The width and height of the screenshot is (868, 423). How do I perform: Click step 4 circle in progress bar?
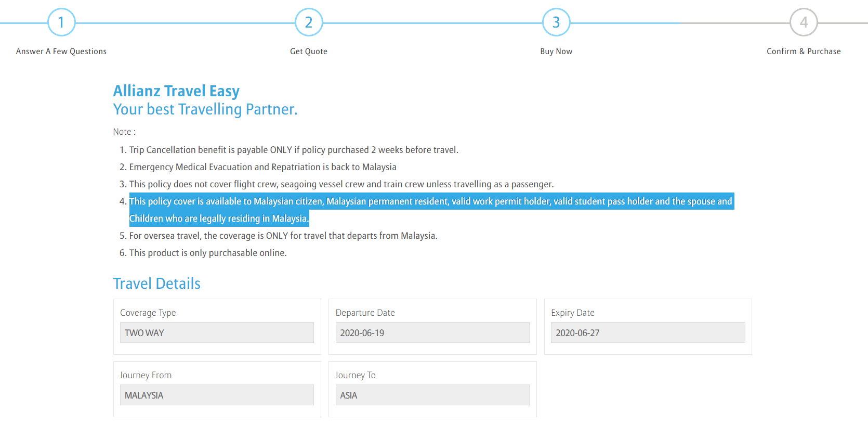click(804, 22)
